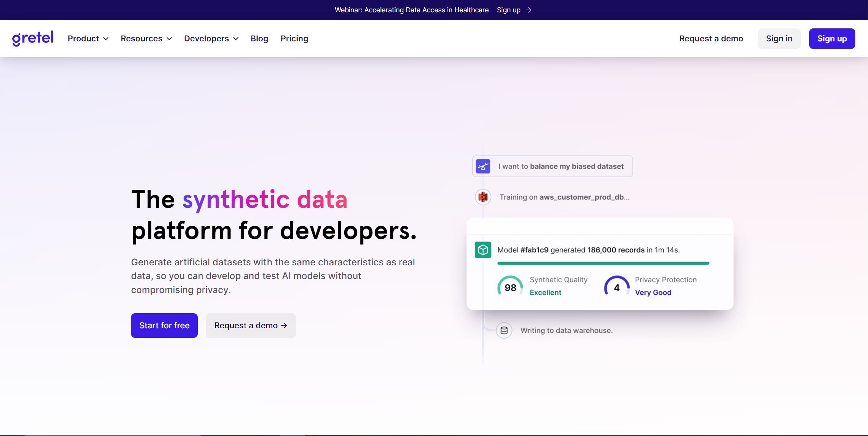The height and width of the screenshot is (436, 868).
Task: Select Sign in from the top bar
Action: [x=779, y=38]
